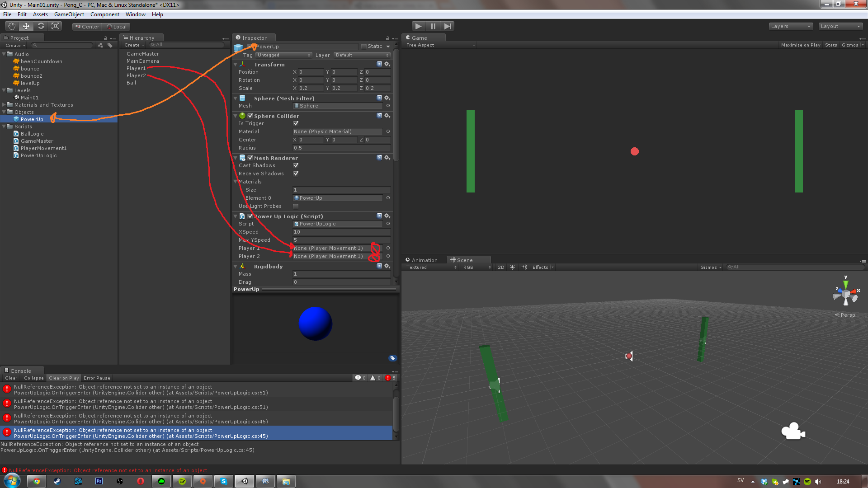Viewport: 868px width, 488px height.
Task: Open Photoshop from the taskbar
Action: pos(99,481)
